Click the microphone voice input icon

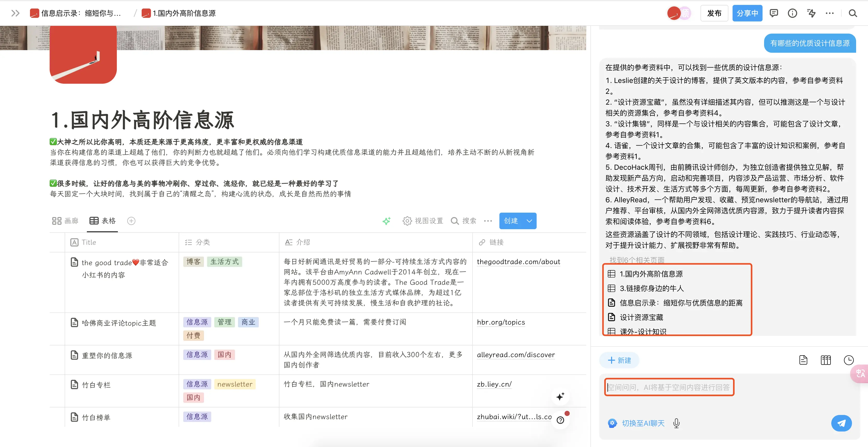coord(676,423)
